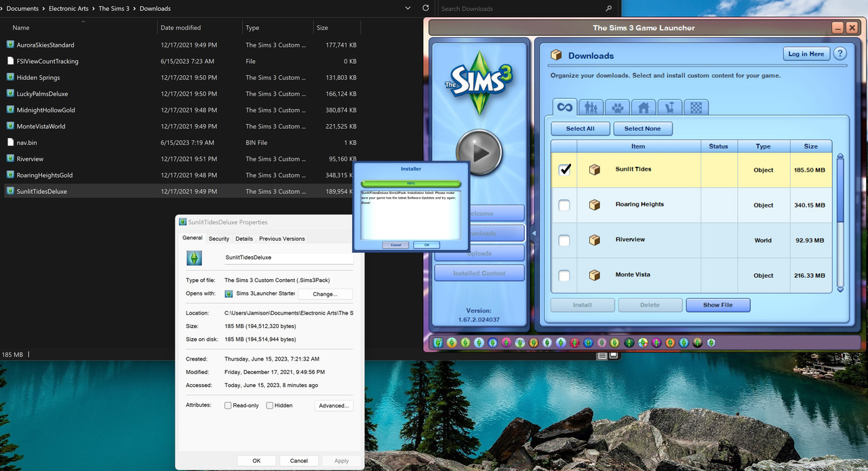Screen dimensions: 868x471
Task: Click the SunlitTidesDeluxe file name field
Action: (x=288, y=258)
